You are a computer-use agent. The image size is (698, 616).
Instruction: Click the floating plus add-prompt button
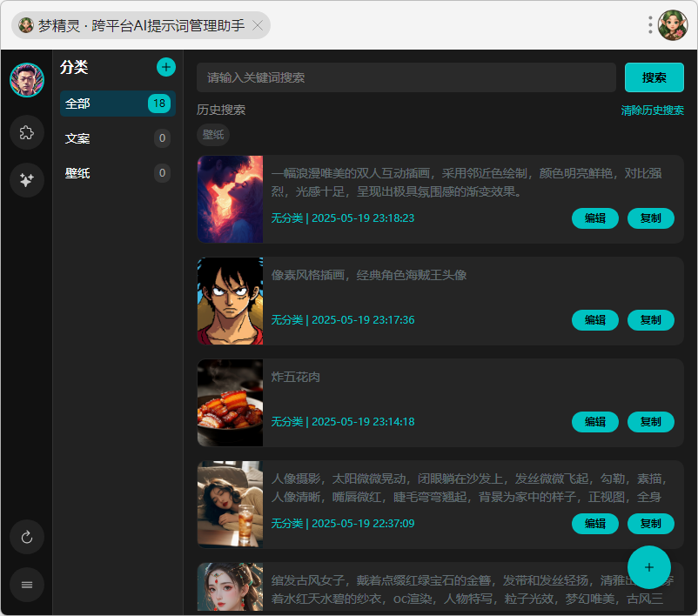[649, 567]
